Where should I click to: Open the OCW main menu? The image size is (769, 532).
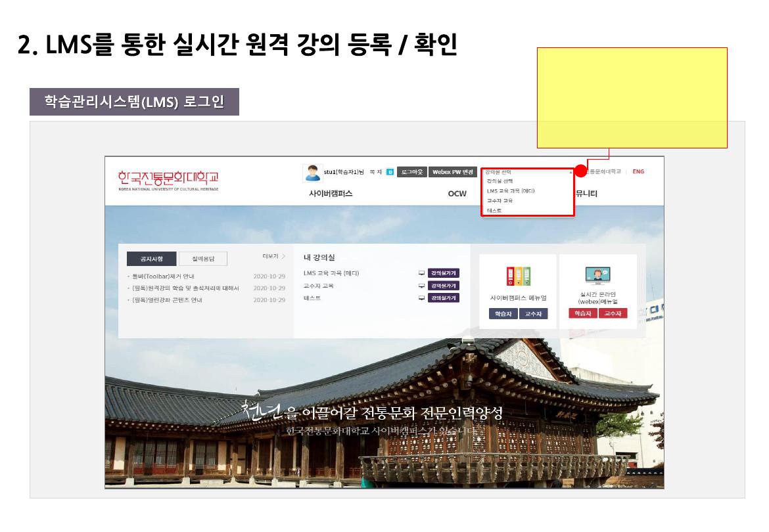click(x=457, y=194)
